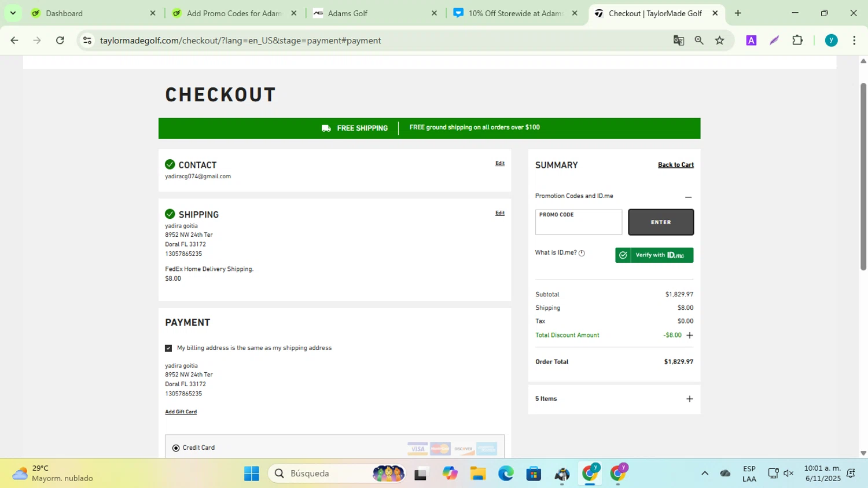Switch to 10% Off Storewide tab
868x488 pixels.
click(516, 13)
